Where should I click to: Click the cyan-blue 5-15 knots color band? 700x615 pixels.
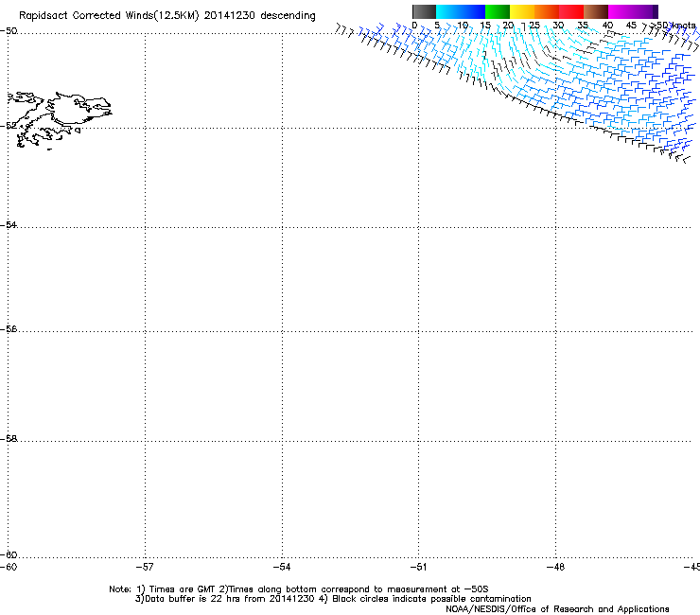pos(461,11)
